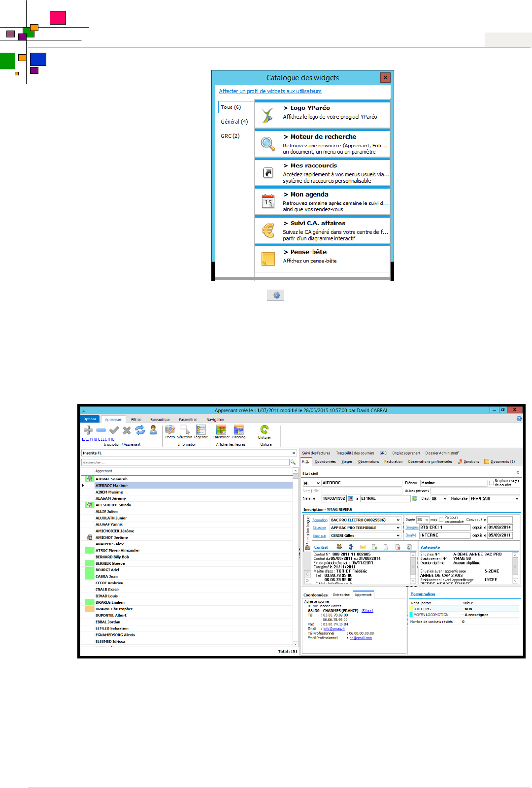This screenshot has height=788, width=532.
Task: Click 'Affecter un profil de widgets aux utilisateurs' link
Action: (x=270, y=91)
